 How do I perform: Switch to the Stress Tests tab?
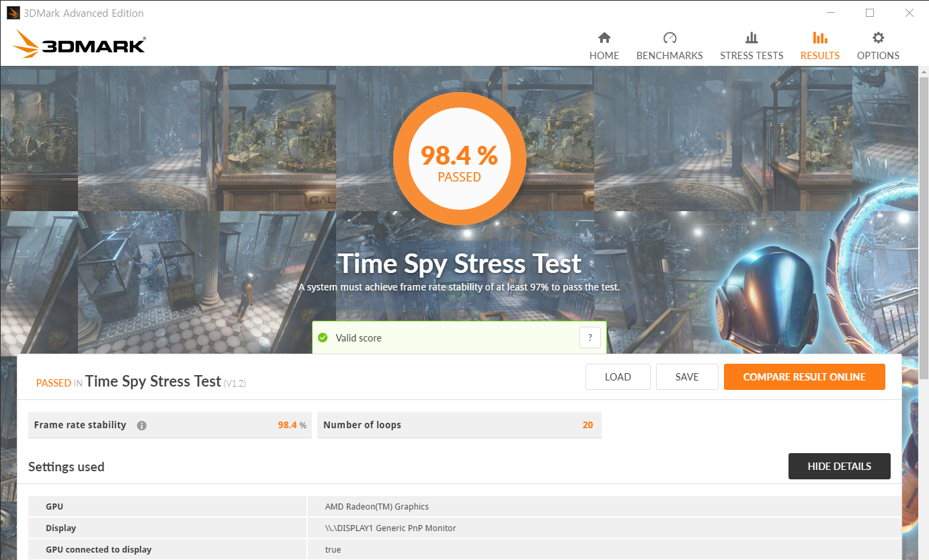click(752, 46)
